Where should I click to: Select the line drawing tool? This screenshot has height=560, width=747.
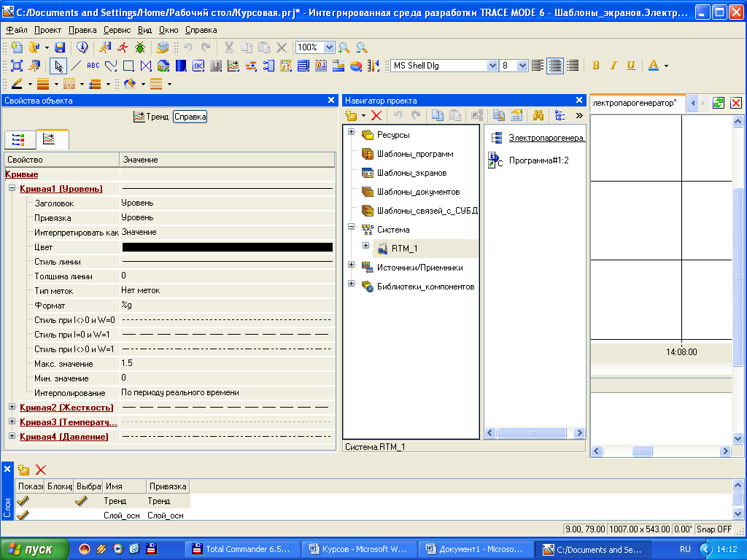click(x=76, y=66)
